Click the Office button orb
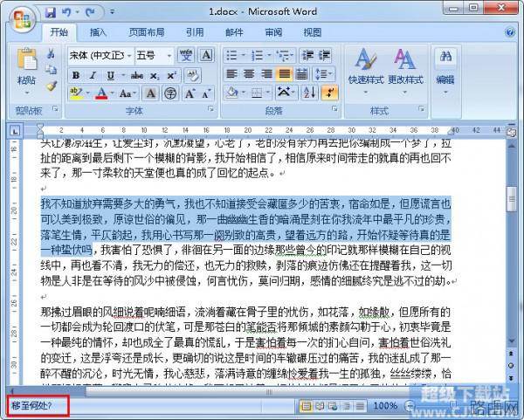The image size is (524, 420). [x=23, y=18]
